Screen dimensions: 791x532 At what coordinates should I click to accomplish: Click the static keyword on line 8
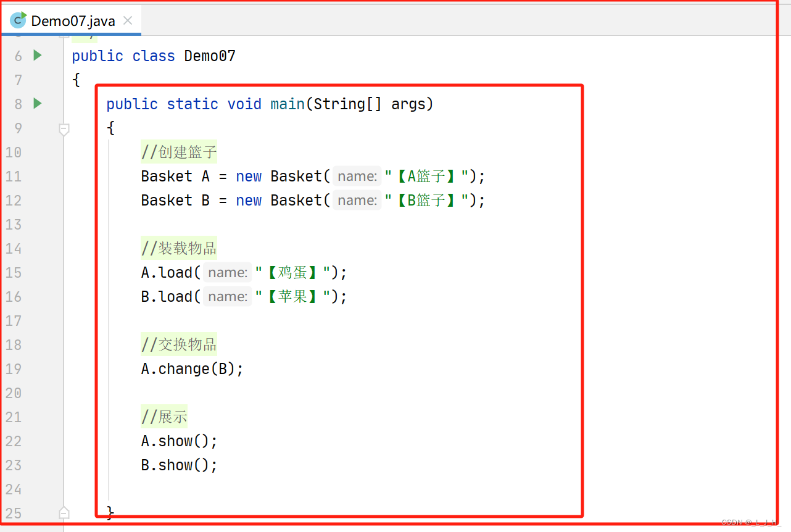tap(193, 104)
